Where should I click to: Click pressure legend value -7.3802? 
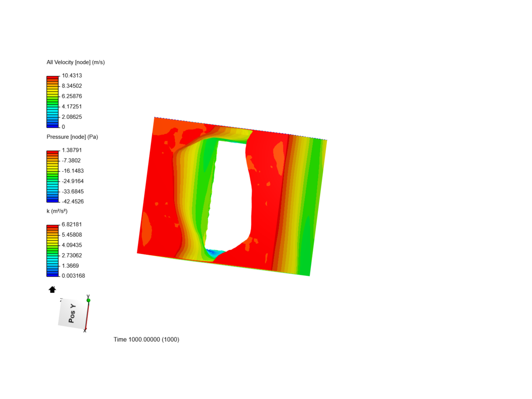(x=71, y=160)
